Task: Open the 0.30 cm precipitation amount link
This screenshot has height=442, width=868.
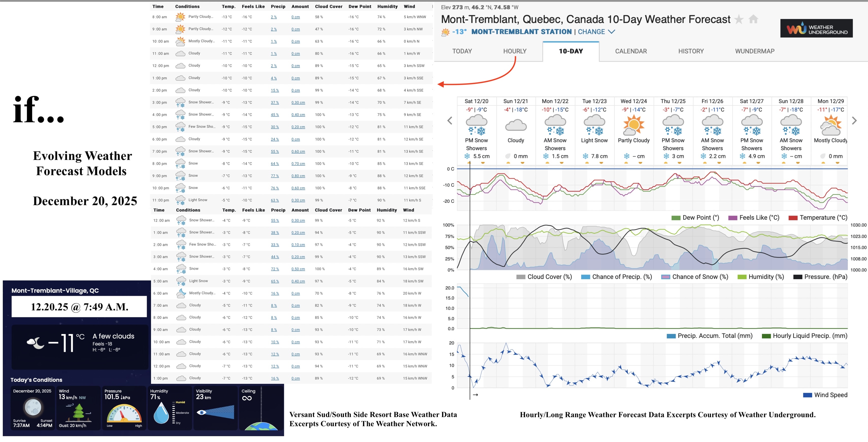Action: tap(298, 102)
